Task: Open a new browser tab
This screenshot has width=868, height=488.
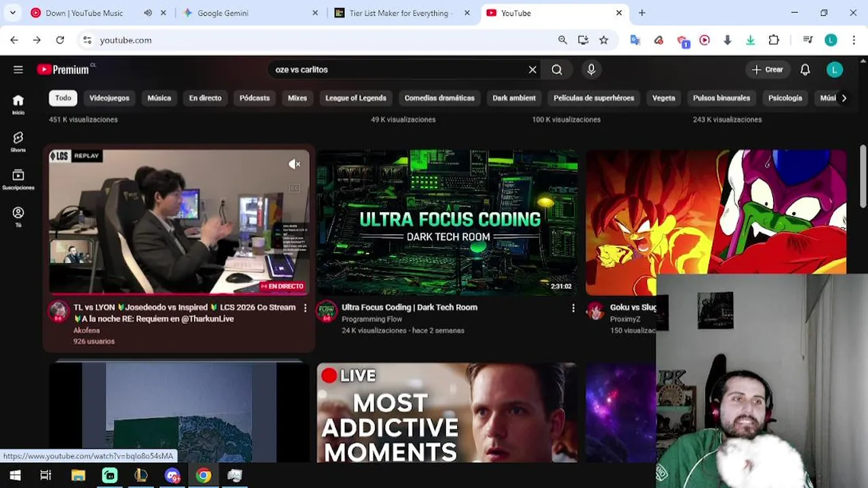Action: coord(642,13)
